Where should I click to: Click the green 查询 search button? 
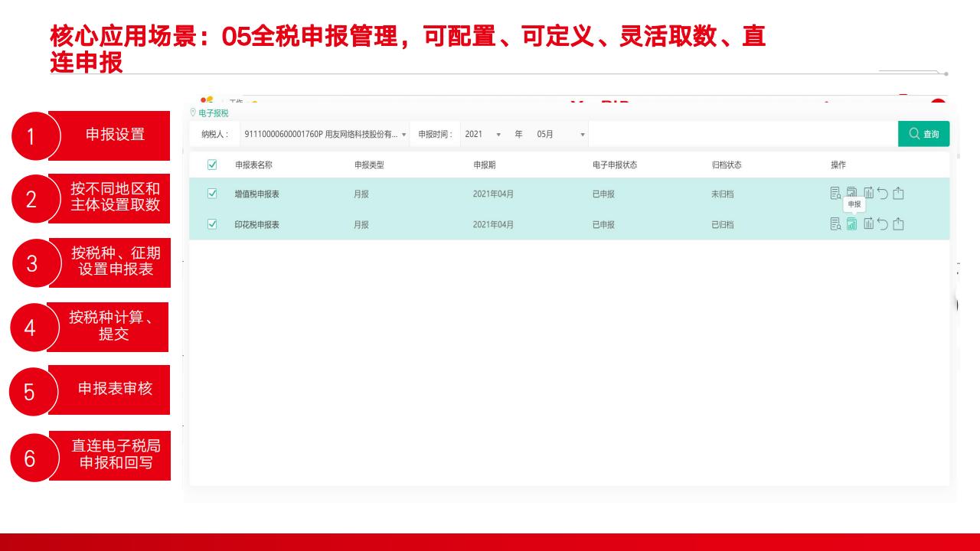tap(923, 134)
